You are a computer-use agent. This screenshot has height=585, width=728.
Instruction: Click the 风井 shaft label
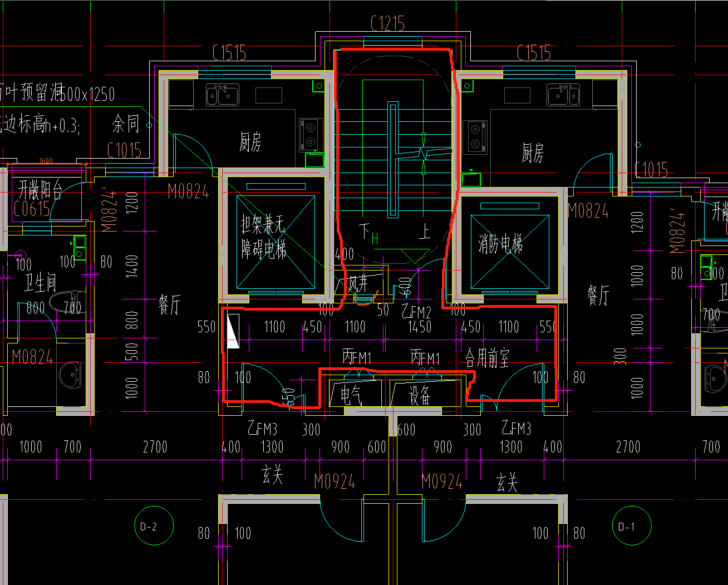pyautogui.click(x=358, y=283)
